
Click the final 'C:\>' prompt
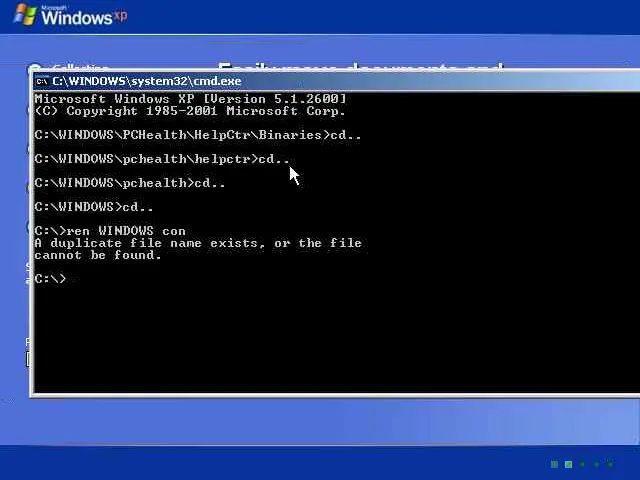tap(50, 279)
